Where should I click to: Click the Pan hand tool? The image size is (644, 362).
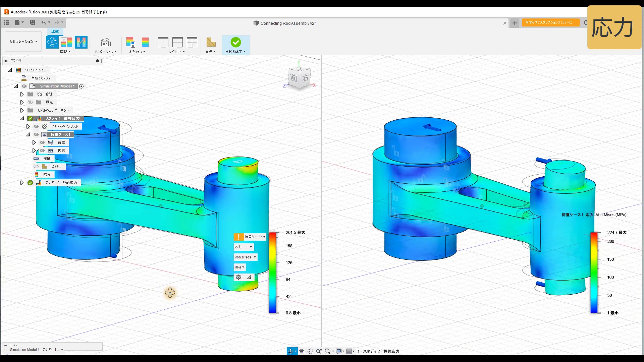310,351
